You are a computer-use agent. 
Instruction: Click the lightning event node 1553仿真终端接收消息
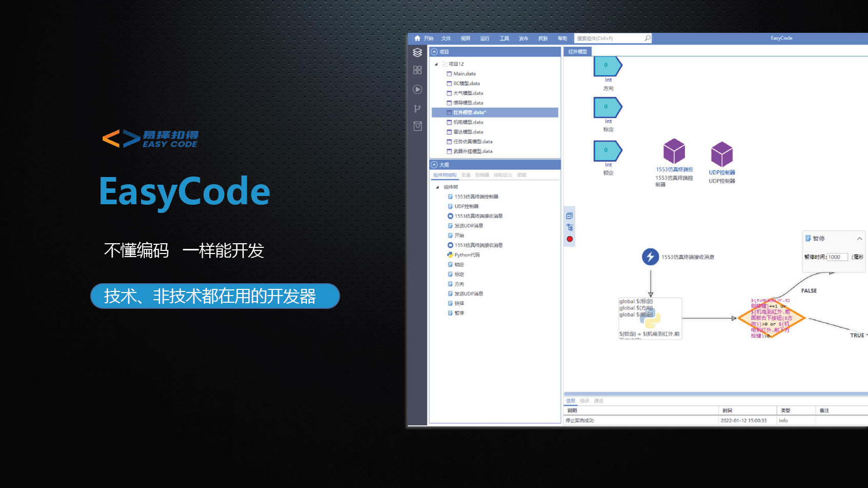click(x=650, y=257)
